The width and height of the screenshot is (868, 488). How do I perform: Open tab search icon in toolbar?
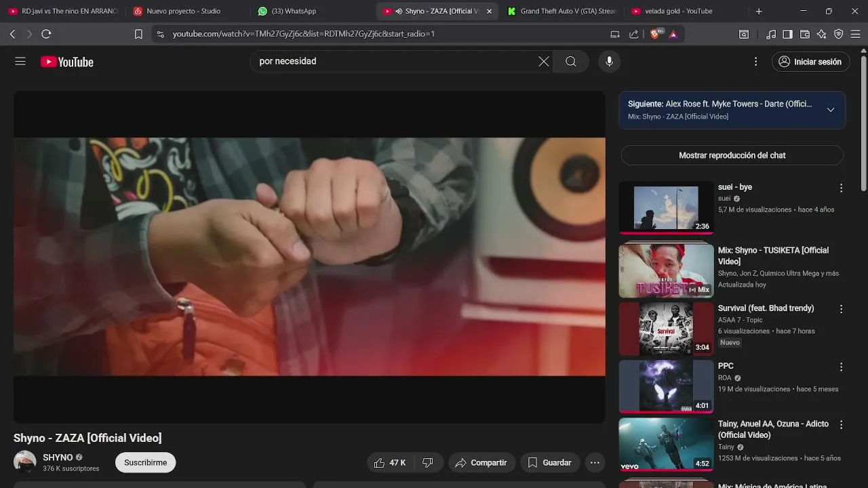744,34
